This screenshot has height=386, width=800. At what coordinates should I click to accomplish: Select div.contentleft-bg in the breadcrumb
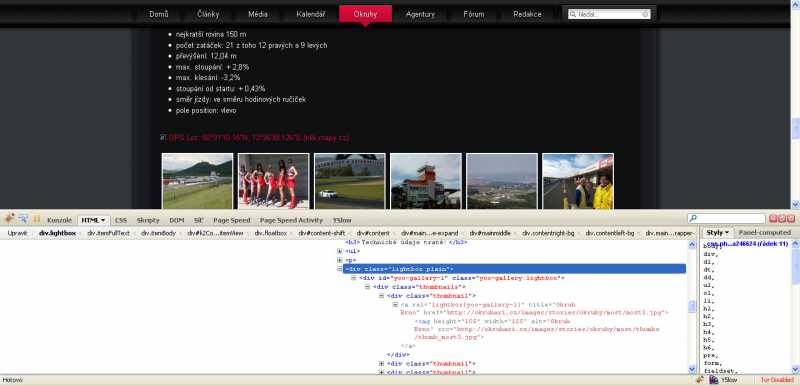coord(609,233)
